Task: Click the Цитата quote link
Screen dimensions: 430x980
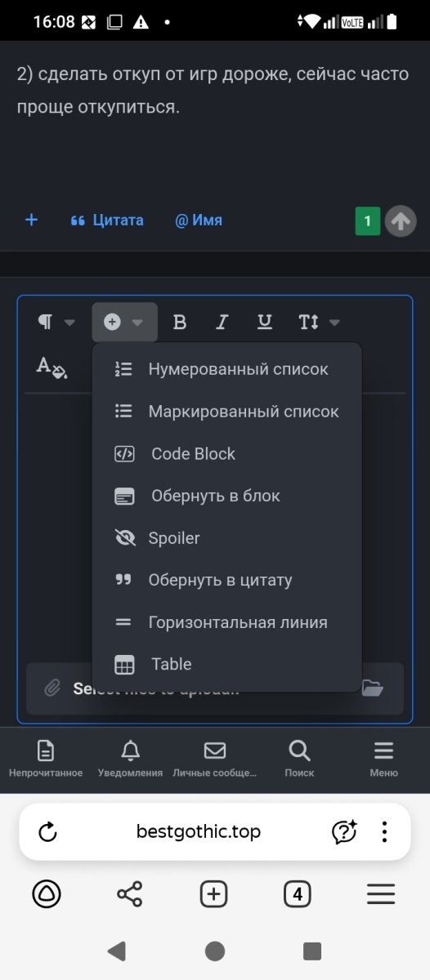Action: pyautogui.click(x=107, y=220)
